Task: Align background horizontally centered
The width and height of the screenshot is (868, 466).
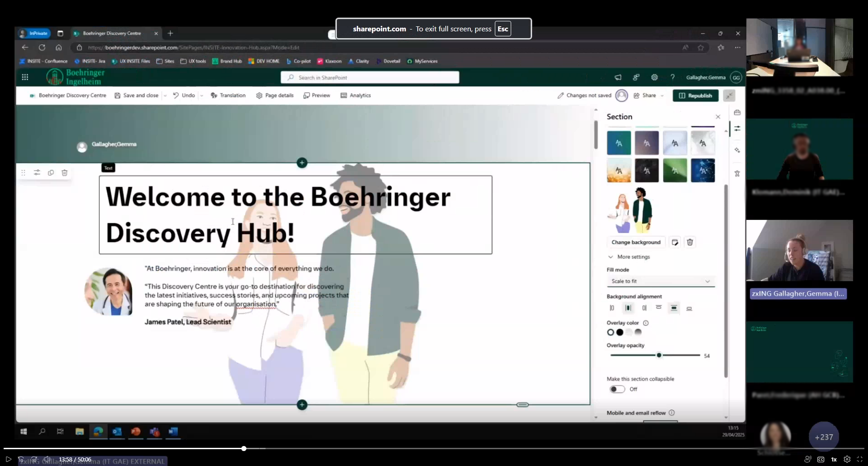Action: [x=628, y=308]
